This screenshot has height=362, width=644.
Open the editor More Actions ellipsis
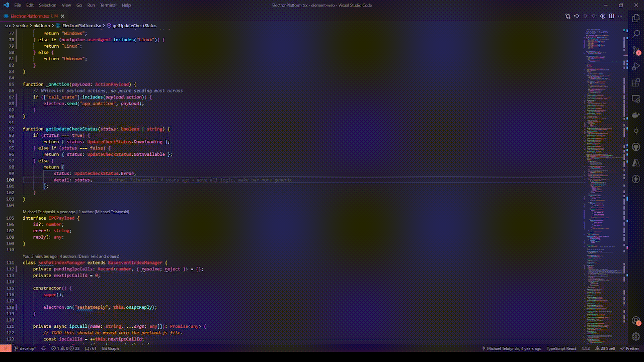pos(620,16)
